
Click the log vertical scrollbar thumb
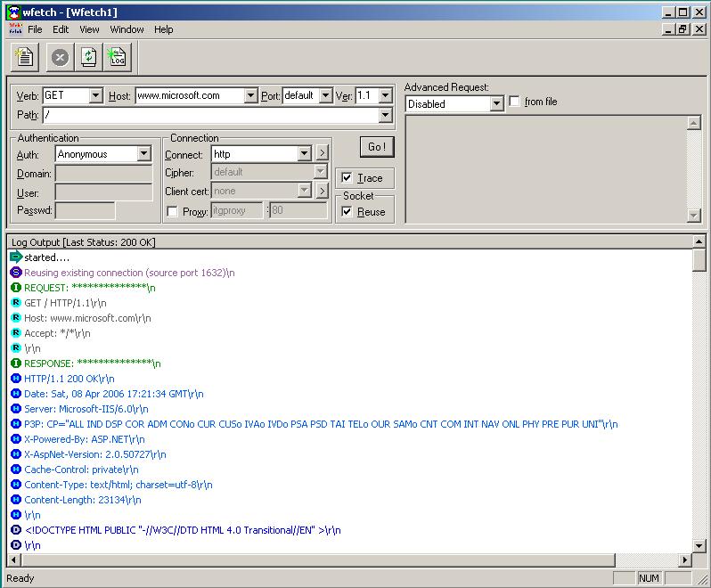[699, 260]
